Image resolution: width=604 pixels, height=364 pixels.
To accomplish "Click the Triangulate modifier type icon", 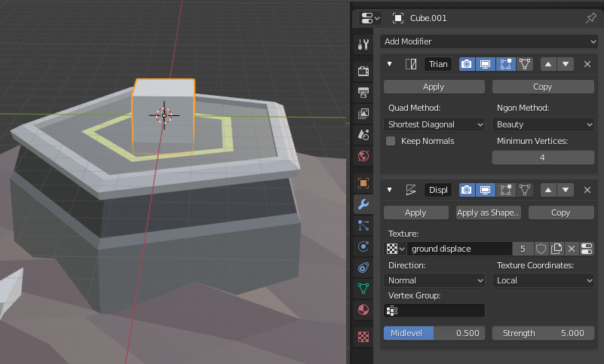I will pos(411,64).
